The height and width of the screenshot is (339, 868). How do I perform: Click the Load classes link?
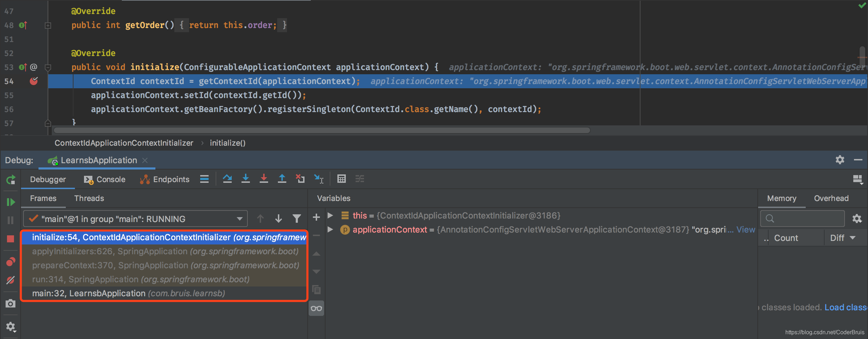(x=846, y=307)
